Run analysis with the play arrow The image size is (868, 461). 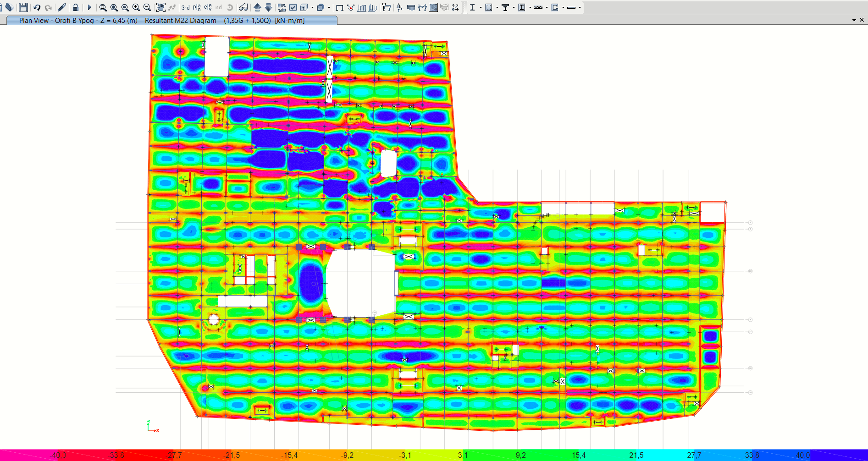(x=89, y=7)
